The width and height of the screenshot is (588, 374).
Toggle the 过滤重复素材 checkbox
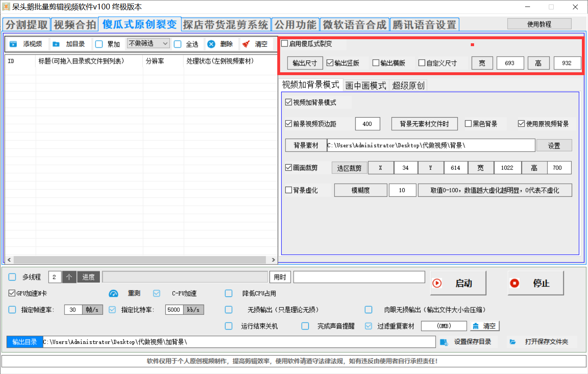coord(369,326)
